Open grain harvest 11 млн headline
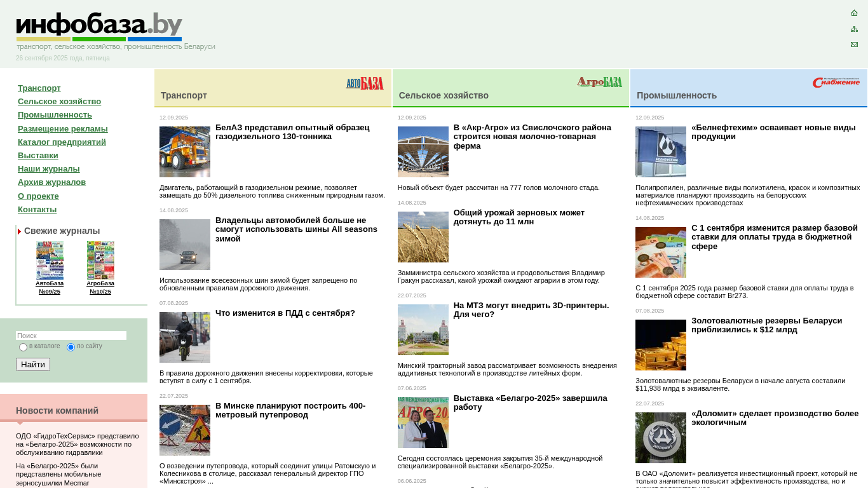The width and height of the screenshot is (868, 488). 519,217
